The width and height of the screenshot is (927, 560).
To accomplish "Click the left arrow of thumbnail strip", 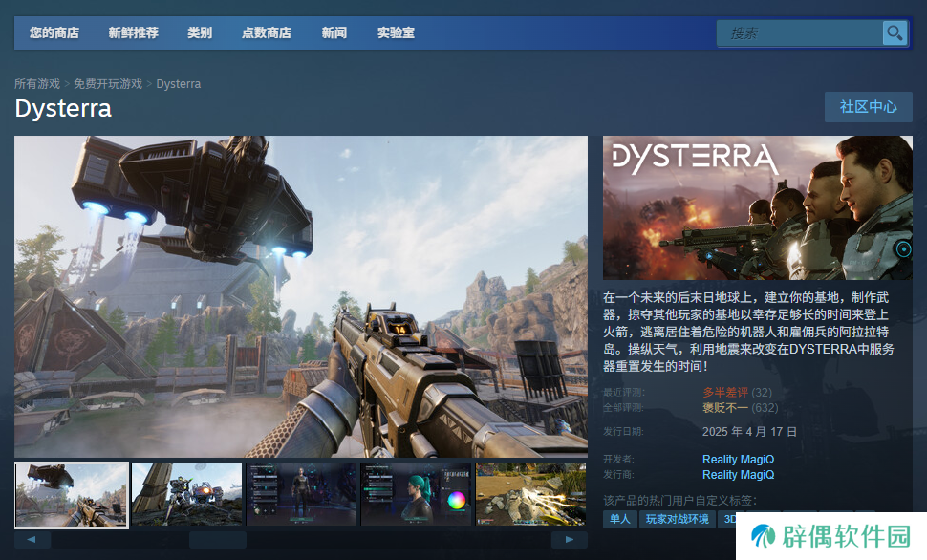I will [x=32, y=539].
